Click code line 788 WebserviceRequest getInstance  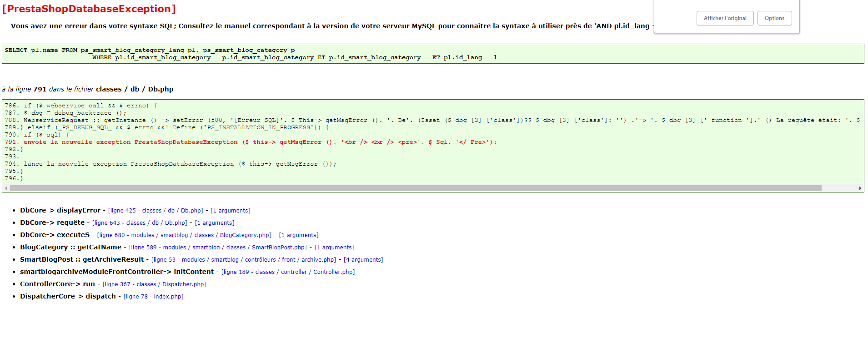[x=432, y=120]
